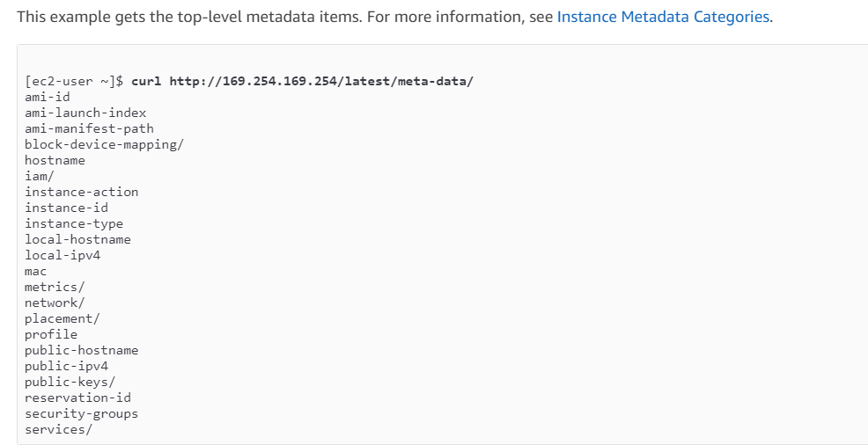Click the mac entry in the output
This screenshot has width=868, height=445.
(x=35, y=271)
